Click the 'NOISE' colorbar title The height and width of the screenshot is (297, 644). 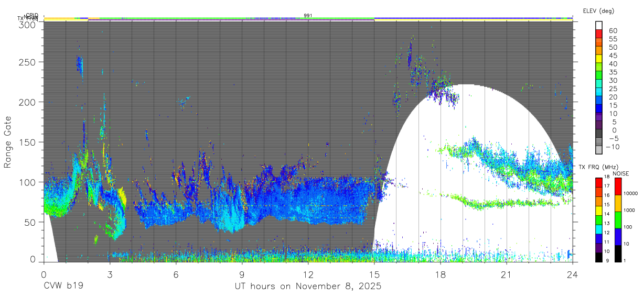coord(621,174)
